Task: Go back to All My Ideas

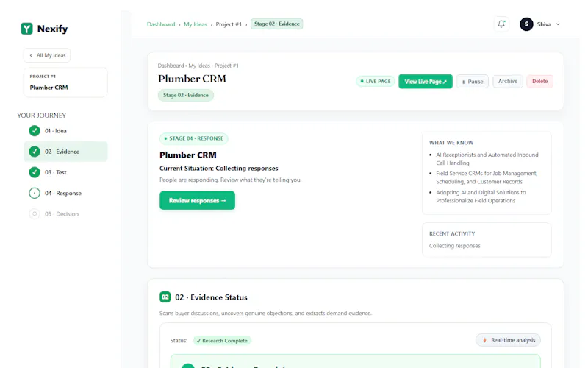Action: coord(47,55)
